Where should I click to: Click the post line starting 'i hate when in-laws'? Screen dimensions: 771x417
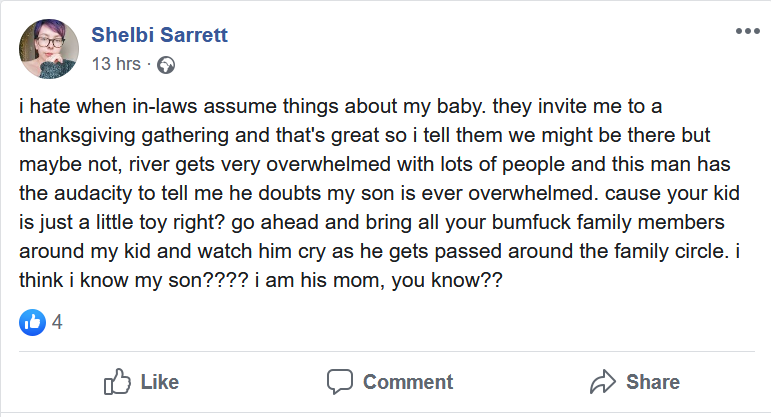pos(340,107)
